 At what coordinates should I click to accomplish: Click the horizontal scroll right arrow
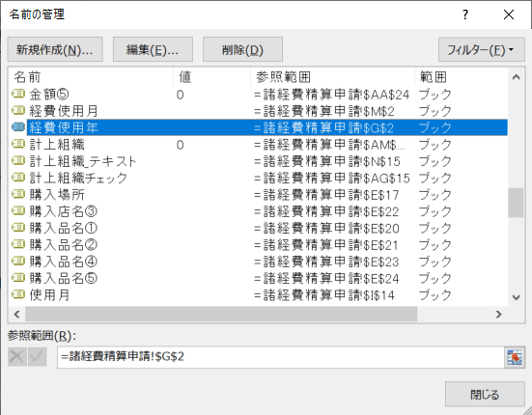click(499, 314)
